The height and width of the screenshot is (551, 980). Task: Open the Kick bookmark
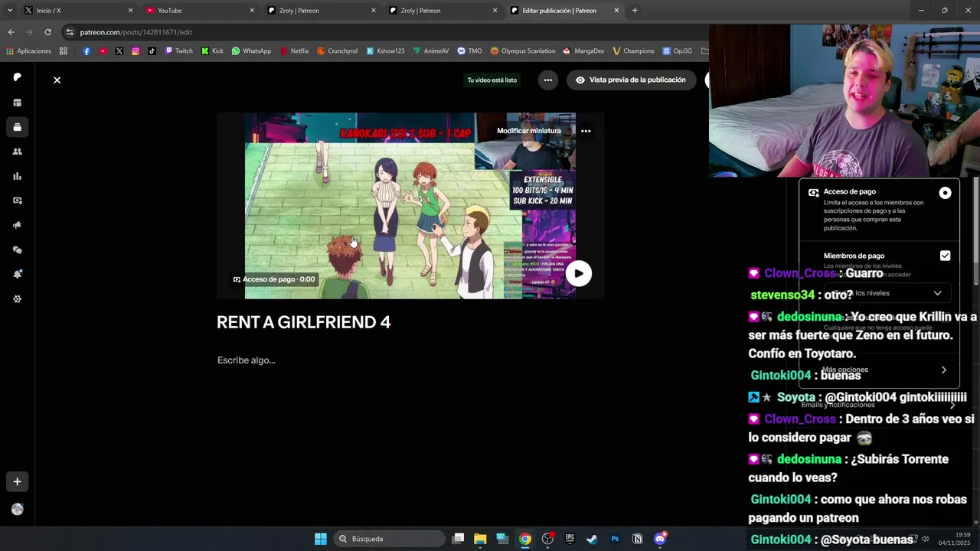[x=213, y=51]
